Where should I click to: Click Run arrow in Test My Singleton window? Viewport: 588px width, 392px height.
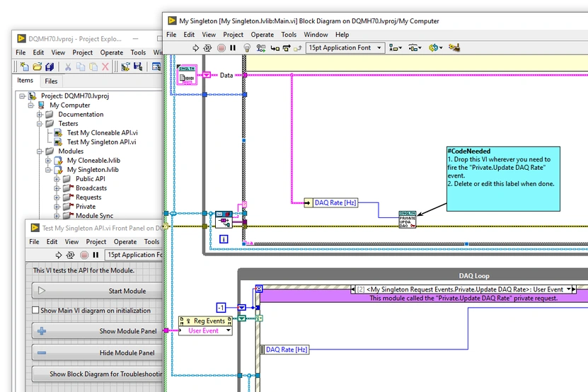click(59, 255)
